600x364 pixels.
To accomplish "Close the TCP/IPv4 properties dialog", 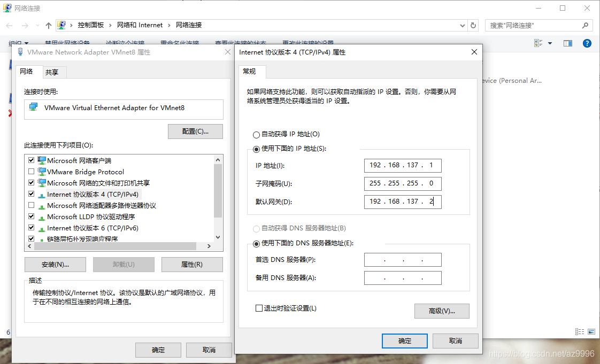I will pyautogui.click(x=474, y=52).
